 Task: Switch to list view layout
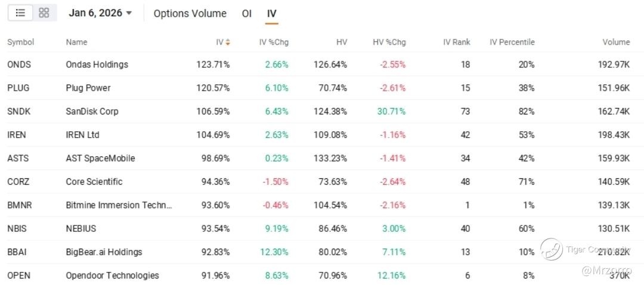(x=20, y=13)
